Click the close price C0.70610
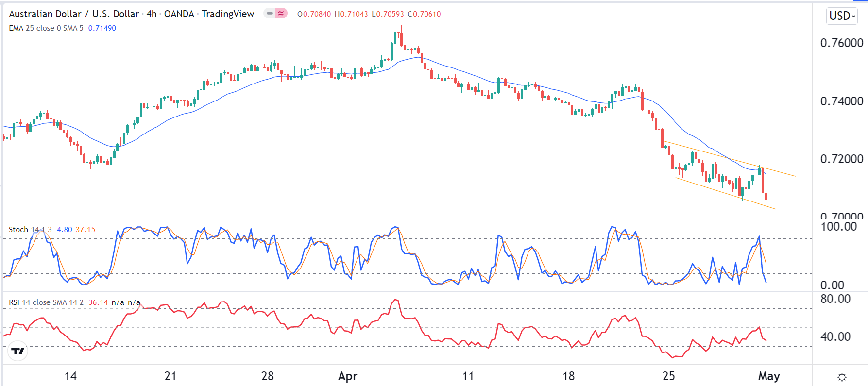Viewport: 868px width, 386px height. pyautogui.click(x=424, y=14)
